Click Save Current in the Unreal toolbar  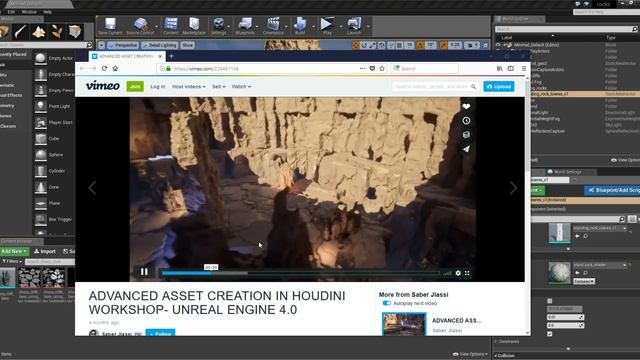110,26
